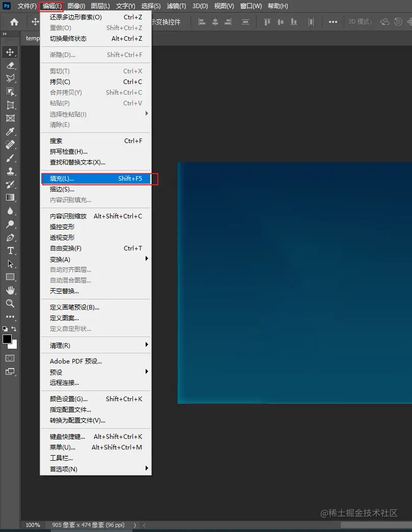
Task: Choose 定义图案... menu entry
Action: (96, 318)
